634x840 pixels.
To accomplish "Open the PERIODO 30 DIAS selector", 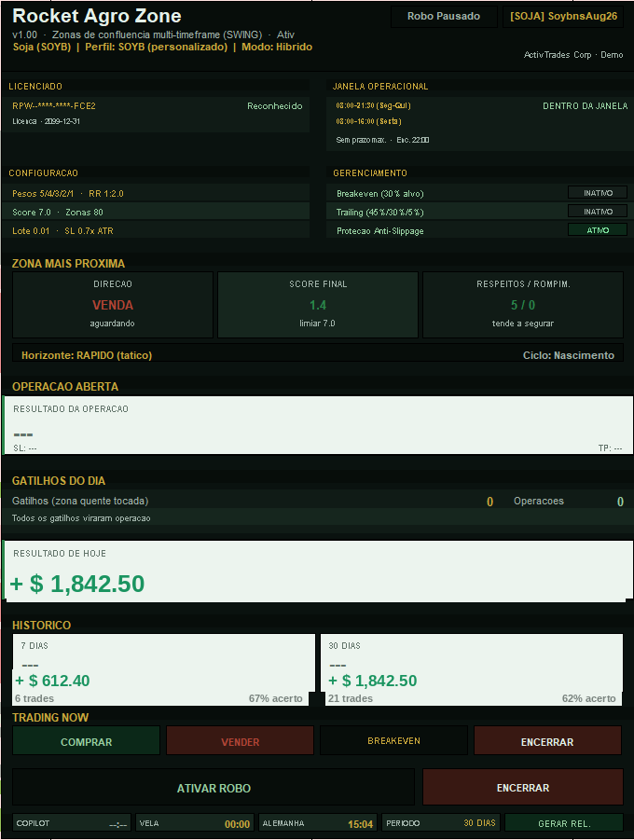I will pos(440,823).
